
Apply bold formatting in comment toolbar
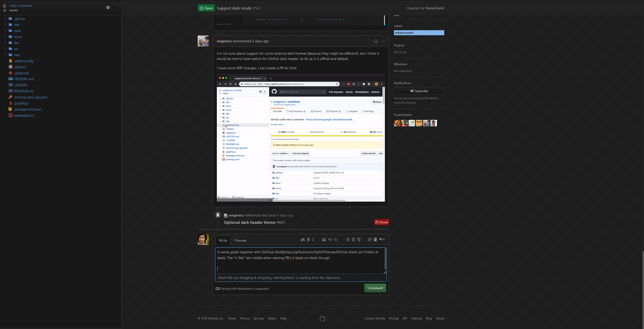click(x=308, y=239)
